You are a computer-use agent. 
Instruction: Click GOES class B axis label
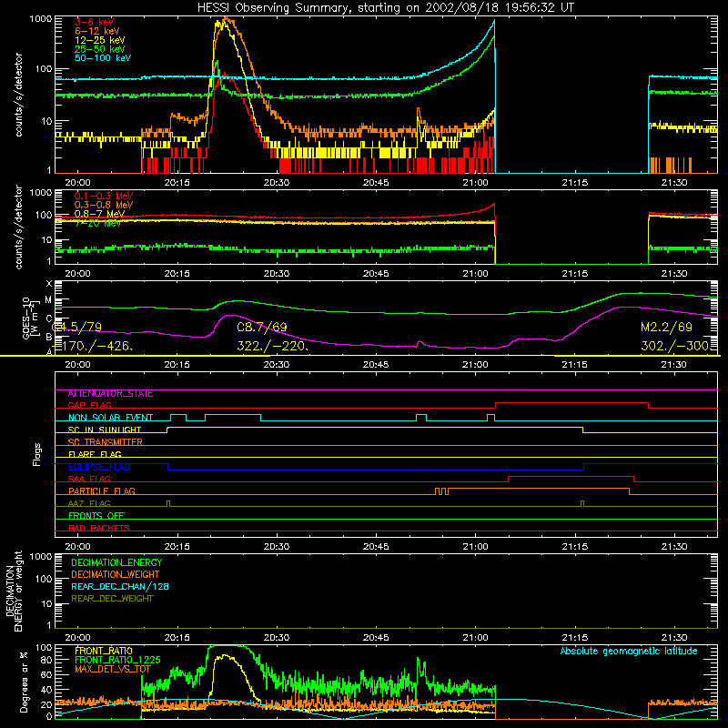coord(49,337)
